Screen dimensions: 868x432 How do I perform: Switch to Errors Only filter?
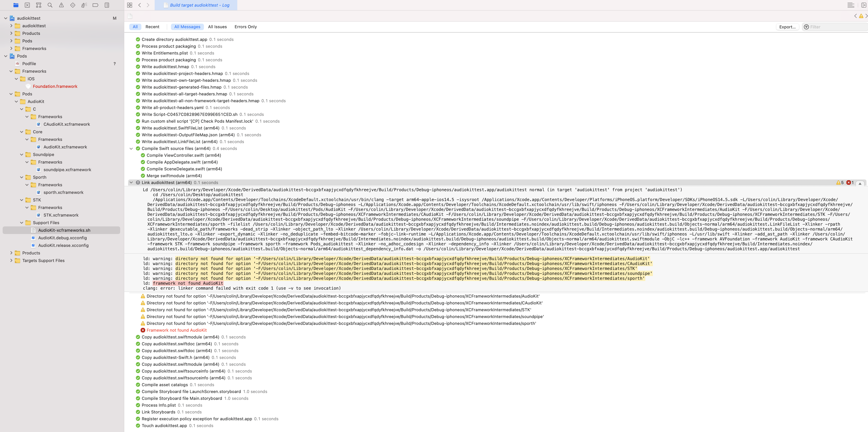coord(246,27)
